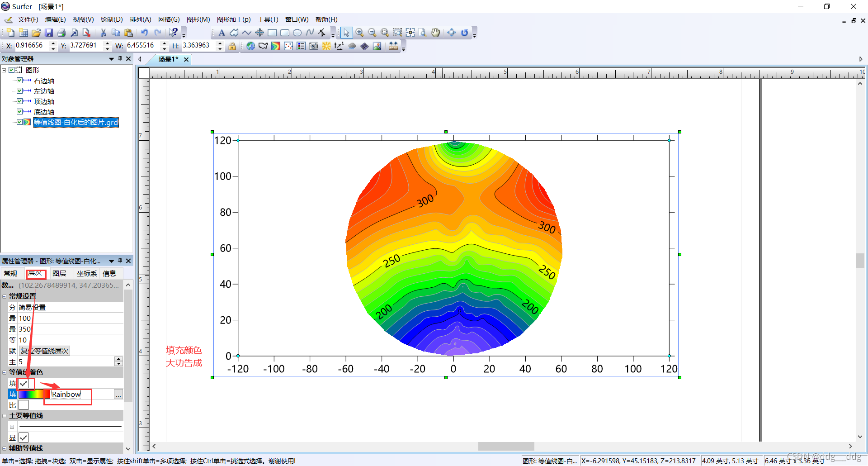Uncheck visibility of 右边轴 axis
The width and height of the screenshot is (868, 466).
tap(20, 81)
